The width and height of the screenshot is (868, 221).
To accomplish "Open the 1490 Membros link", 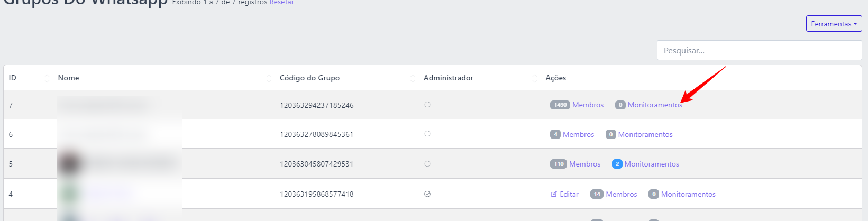I will [x=577, y=105].
